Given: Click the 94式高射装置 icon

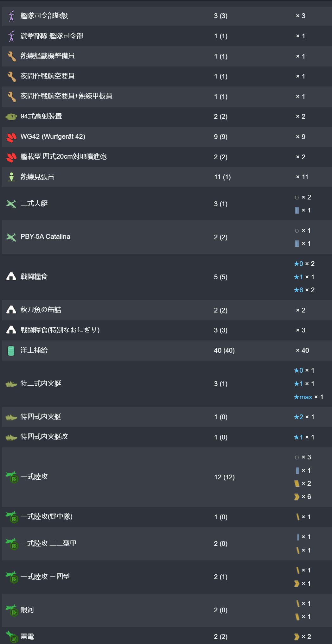Looking at the screenshot, I should 11,117.
